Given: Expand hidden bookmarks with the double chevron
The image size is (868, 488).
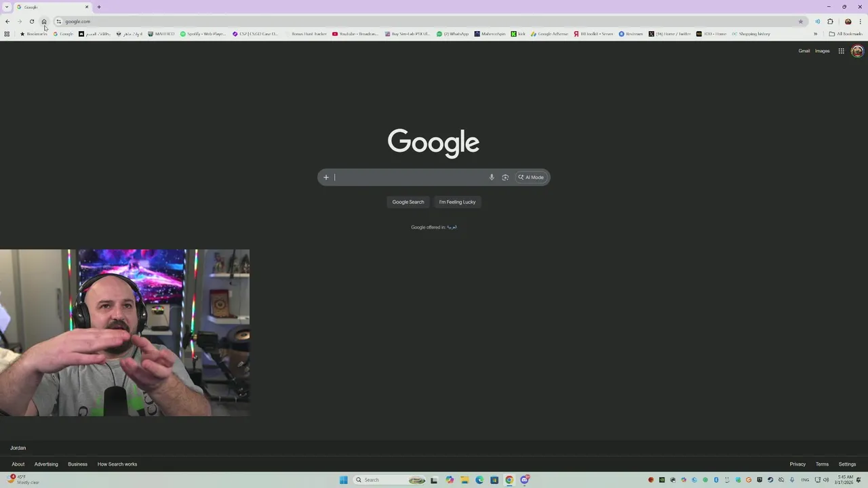Looking at the screenshot, I should pyautogui.click(x=815, y=34).
